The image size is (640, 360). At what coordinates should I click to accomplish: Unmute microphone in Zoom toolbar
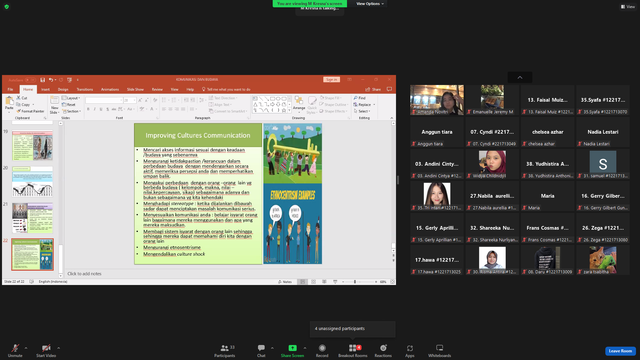coord(15,351)
